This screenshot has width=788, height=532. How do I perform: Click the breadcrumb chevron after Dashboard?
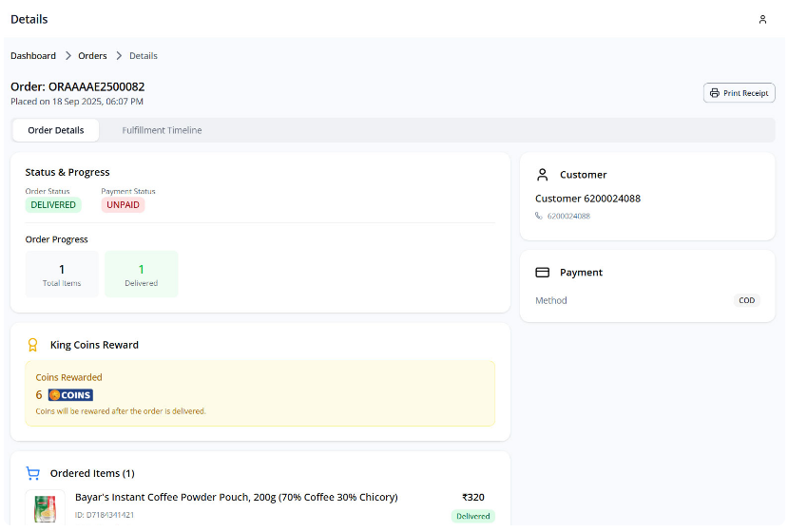[68, 56]
